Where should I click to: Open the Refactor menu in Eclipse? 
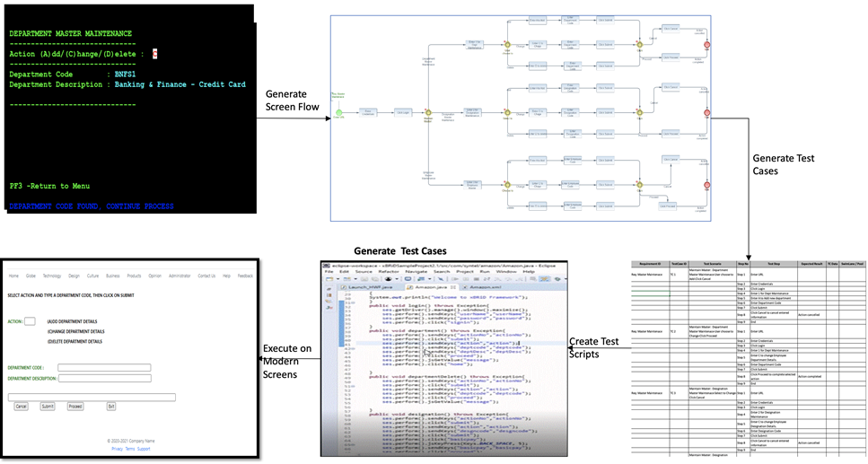pos(389,272)
